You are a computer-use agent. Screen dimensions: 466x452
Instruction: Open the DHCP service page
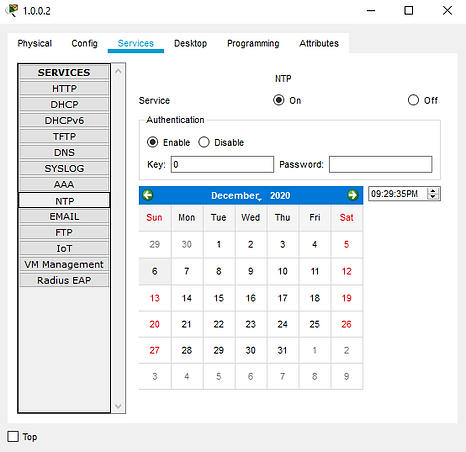coord(64,104)
